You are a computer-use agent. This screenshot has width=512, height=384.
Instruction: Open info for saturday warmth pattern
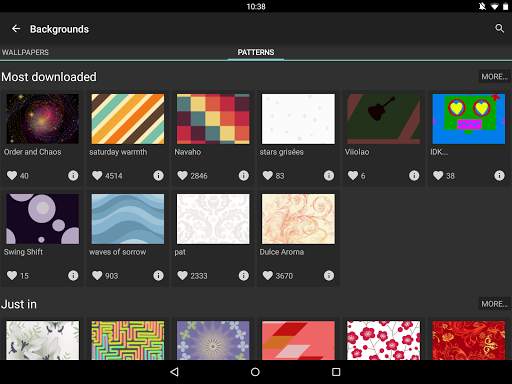tap(158, 175)
